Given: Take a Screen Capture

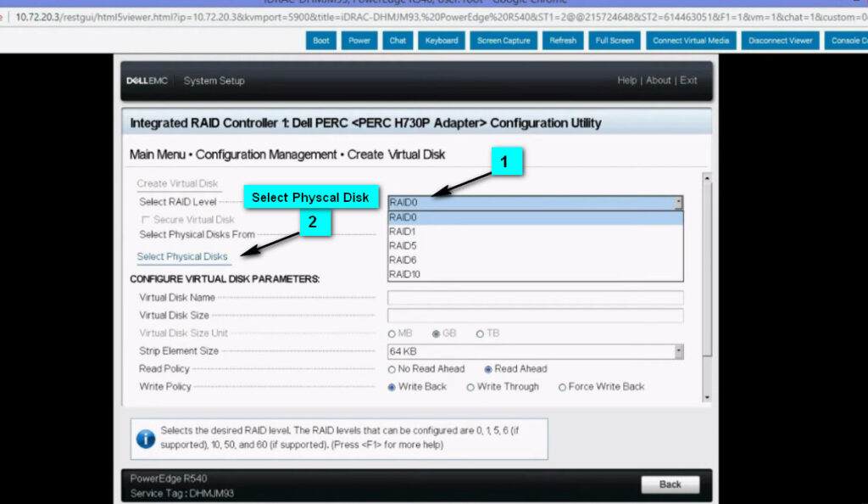Looking at the screenshot, I should (x=504, y=41).
